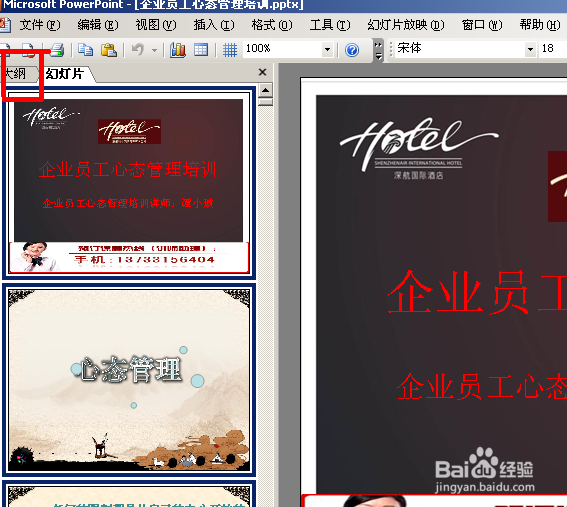Select the Hotel title slide thumbnail
The width and height of the screenshot is (567, 507).
(x=129, y=183)
